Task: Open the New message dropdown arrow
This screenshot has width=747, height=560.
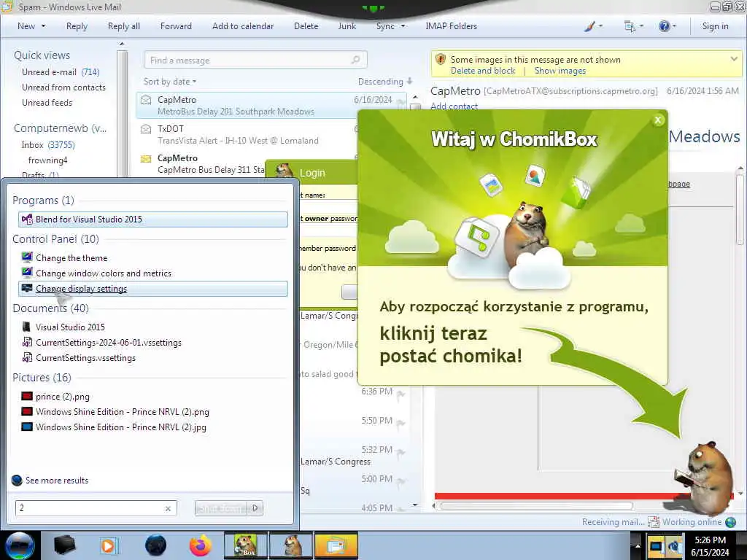Action: coord(44,26)
